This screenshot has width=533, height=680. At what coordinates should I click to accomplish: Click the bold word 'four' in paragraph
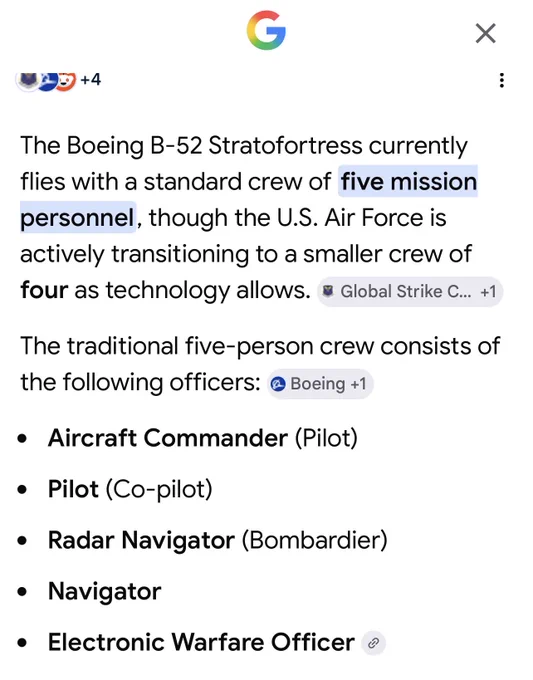click(44, 290)
